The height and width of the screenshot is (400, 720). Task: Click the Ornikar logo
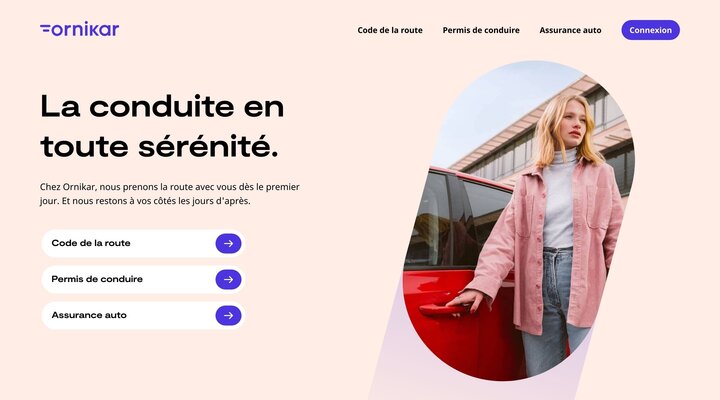(x=79, y=29)
